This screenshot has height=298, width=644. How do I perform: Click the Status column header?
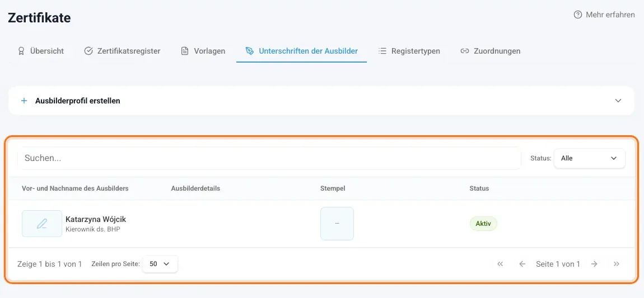click(479, 188)
